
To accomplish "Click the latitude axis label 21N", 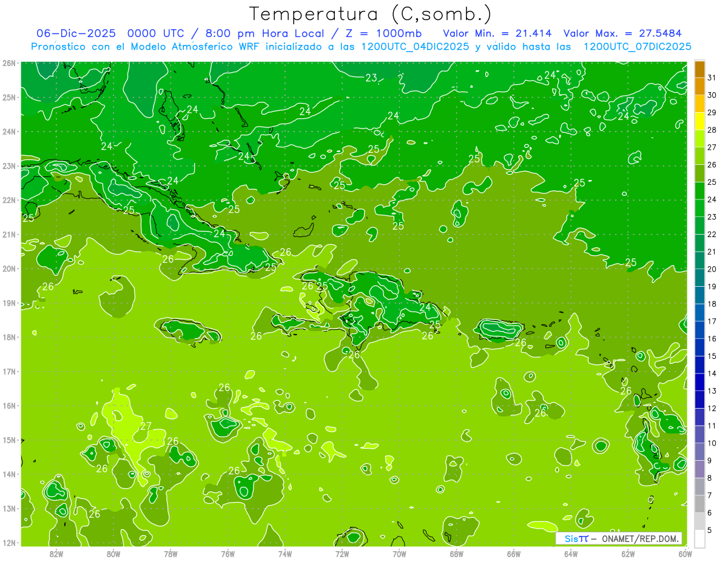I will coord(8,235).
